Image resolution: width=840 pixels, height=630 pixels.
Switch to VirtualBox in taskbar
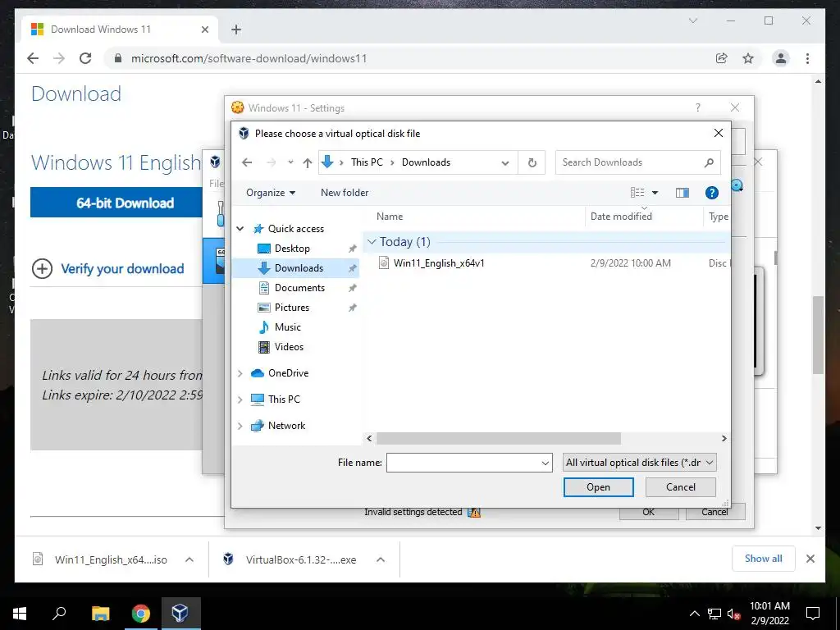point(180,614)
